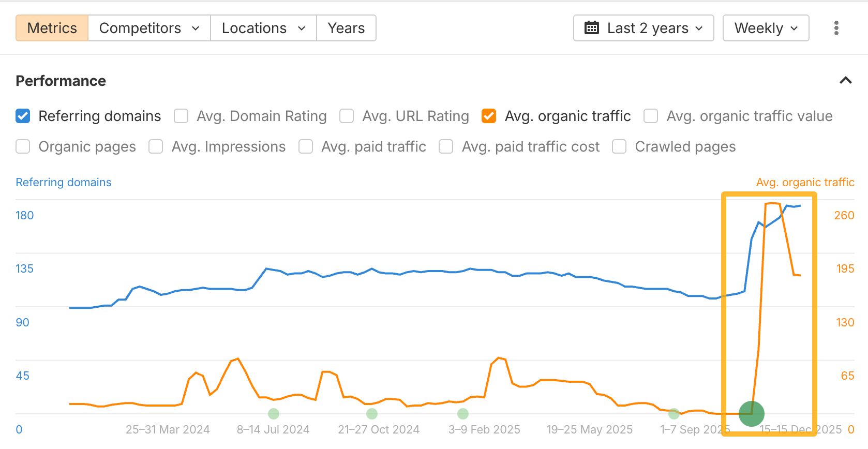Image resolution: width=868 pixels, height=449 pixels.
Task: Enable the Crawled pages checkbox
Action: pos(619,147)
